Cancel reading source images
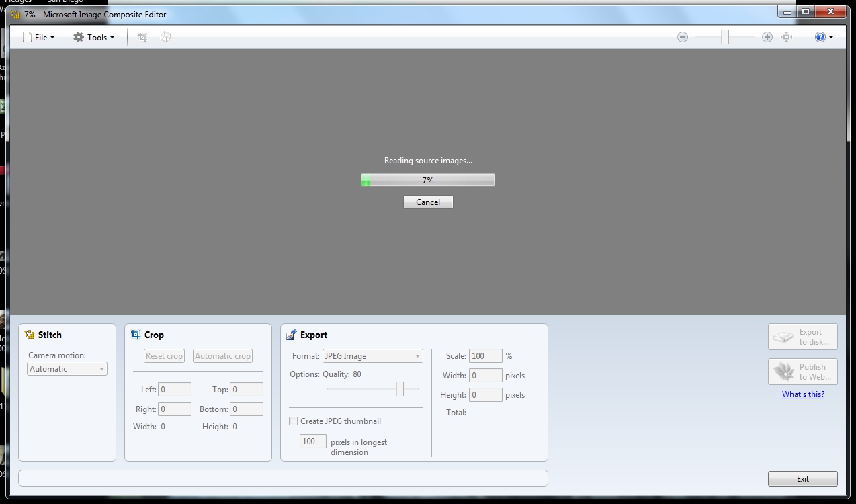This screenshot has height=504, width=856. (x=428, y=202)
